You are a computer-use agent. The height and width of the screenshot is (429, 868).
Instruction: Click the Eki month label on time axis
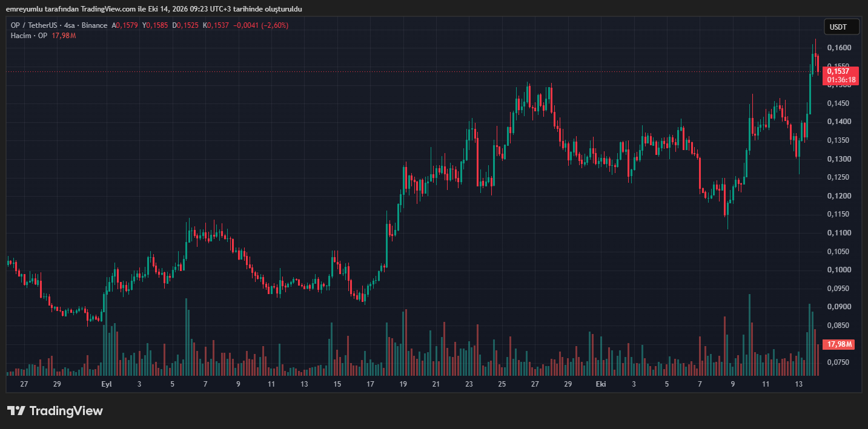point(601,384)
